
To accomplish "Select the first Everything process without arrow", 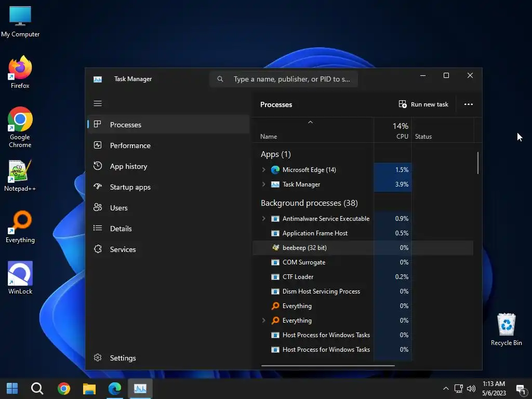I will click(x=363, y=306).
